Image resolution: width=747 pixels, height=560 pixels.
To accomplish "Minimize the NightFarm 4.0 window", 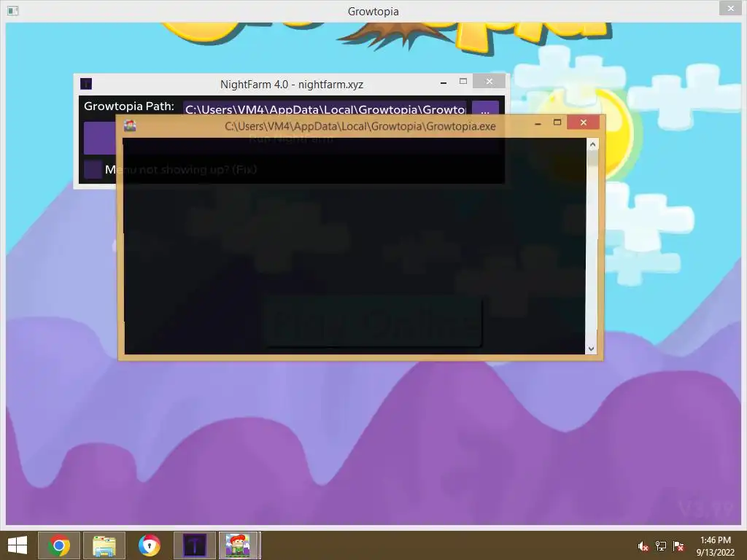I will point(444,82).
